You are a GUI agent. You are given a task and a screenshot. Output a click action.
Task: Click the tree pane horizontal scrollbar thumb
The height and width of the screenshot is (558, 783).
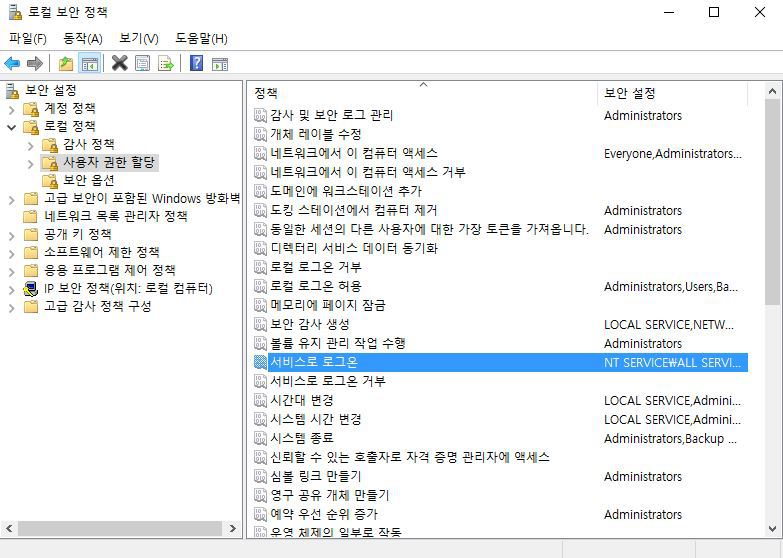120,528
